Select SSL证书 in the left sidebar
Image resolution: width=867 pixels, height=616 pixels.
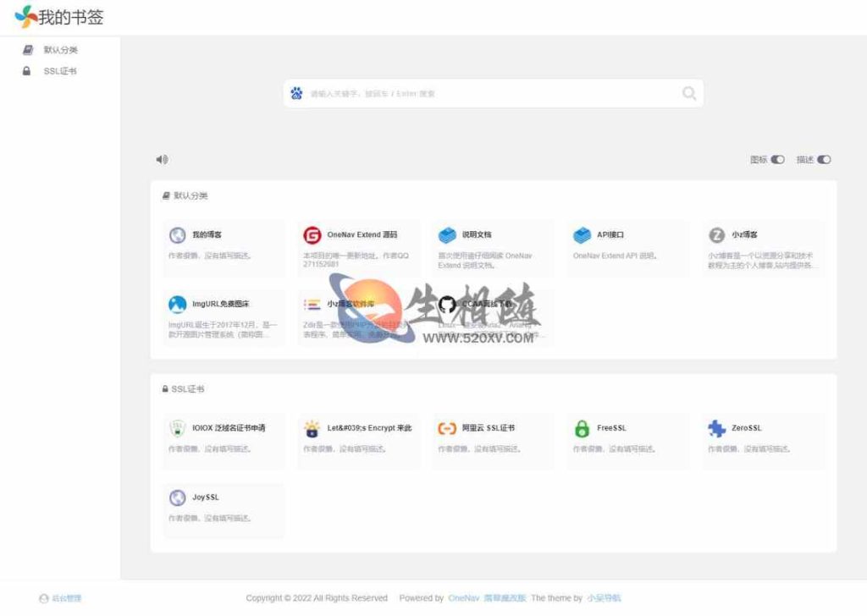[59, 71]
